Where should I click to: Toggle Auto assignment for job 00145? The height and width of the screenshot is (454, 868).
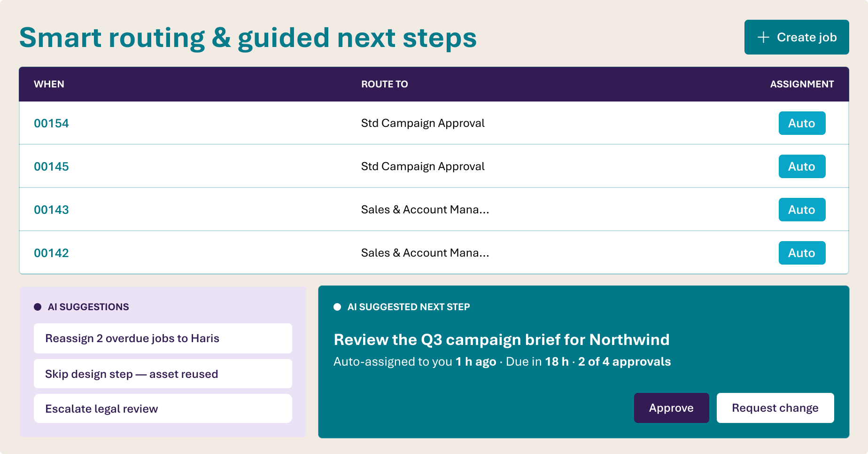[802, 166]
